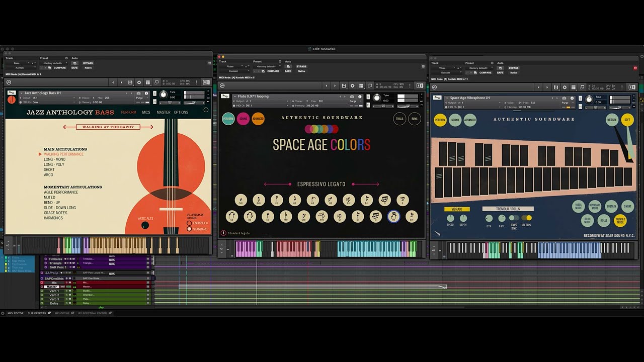Select the Standard playback mode radio button

(x=189, y=229)
